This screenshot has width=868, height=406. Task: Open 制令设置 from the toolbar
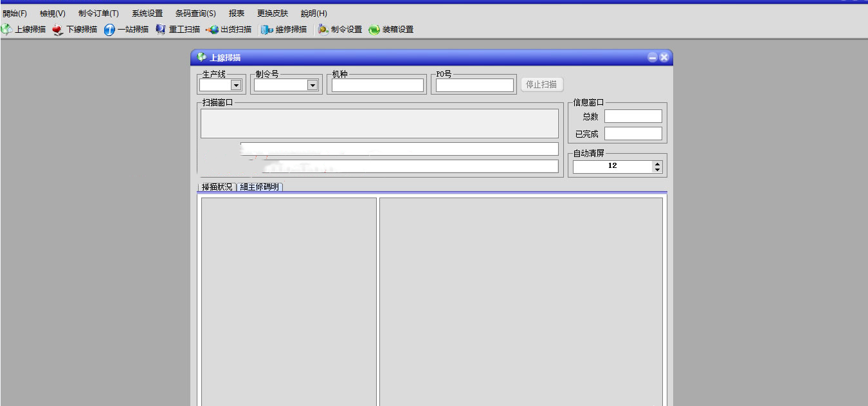[340, 29]
